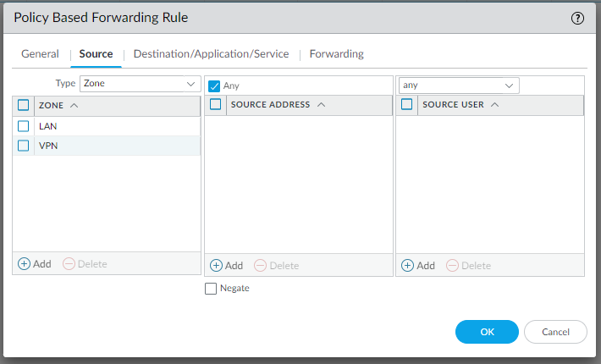601x364 pixels.
Task: Select all zones via header checkbox
Action: [x=24, y=105]
